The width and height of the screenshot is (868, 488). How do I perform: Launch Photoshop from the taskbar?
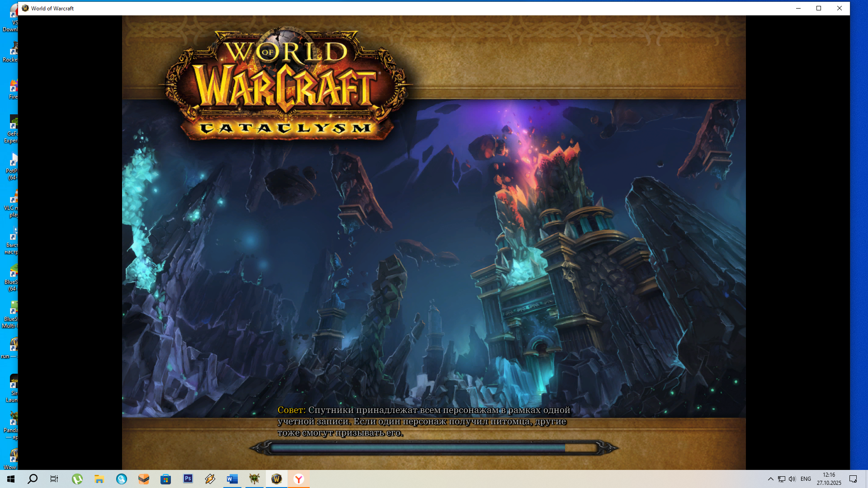pyautogui.click(x=188, y=479)
